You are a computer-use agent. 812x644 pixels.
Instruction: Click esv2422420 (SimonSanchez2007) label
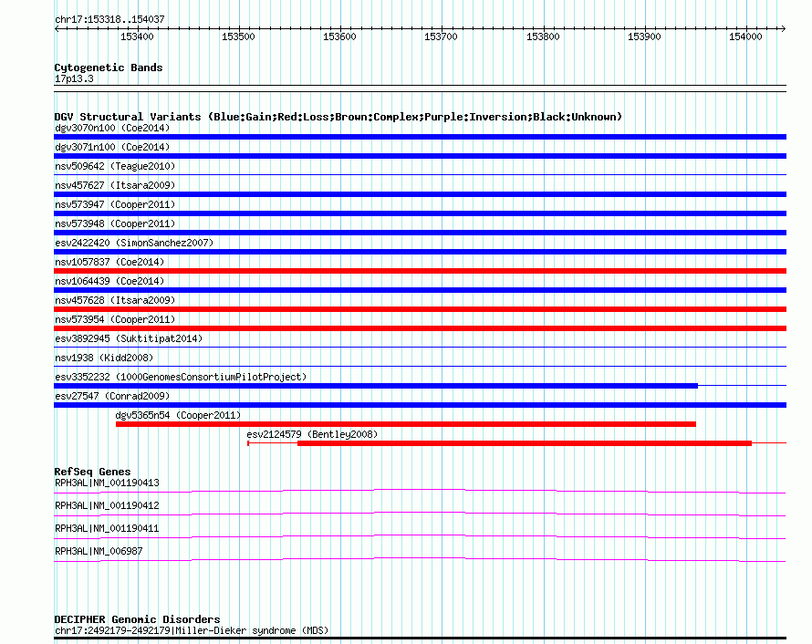pos(134,243)
